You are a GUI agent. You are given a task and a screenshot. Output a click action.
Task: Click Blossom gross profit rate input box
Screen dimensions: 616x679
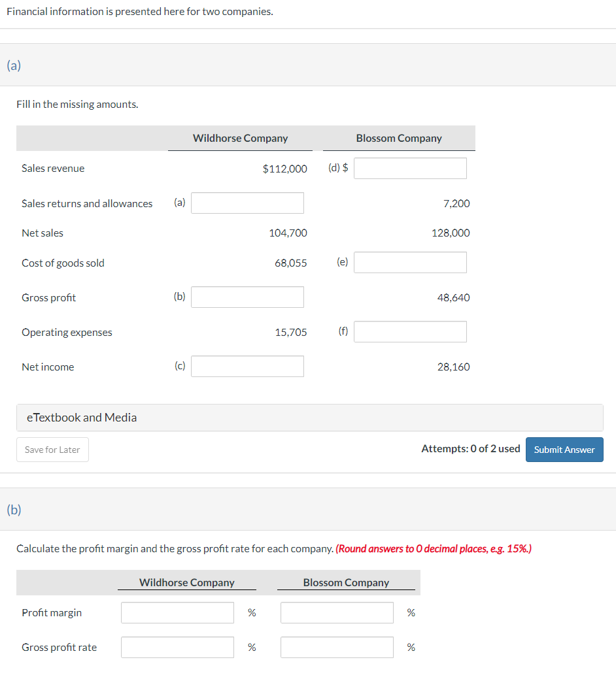(337, 647)
